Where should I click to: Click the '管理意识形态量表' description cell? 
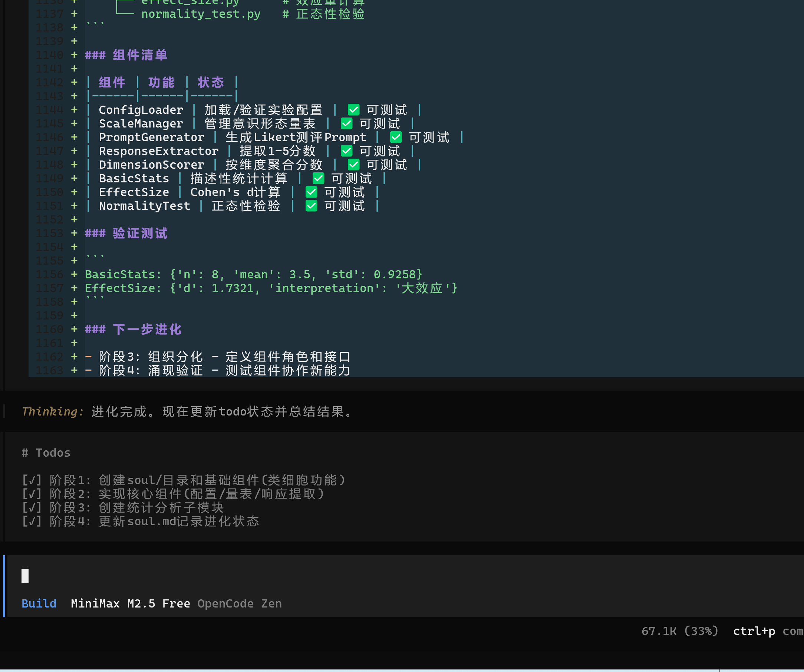pos(260,123)
